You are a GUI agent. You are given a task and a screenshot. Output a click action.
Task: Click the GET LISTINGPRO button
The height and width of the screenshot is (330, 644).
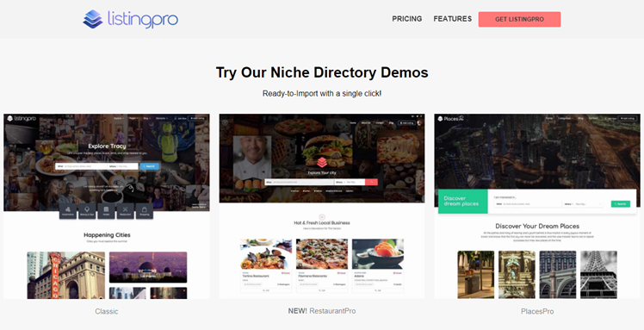[x=519, y=19]
